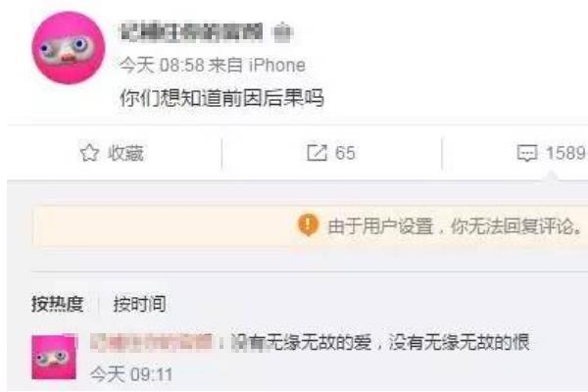
Task: Click the repost arrow icon
Action: pos(317,153)
